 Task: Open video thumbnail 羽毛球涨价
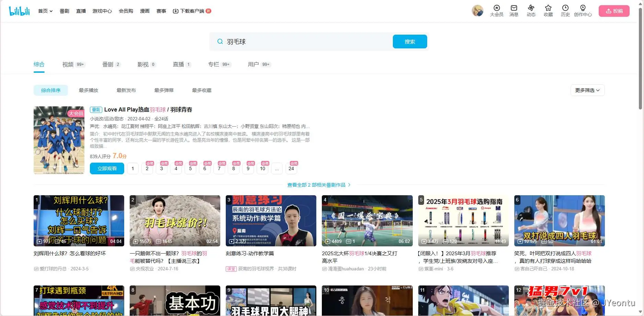[x=175, y=221]
